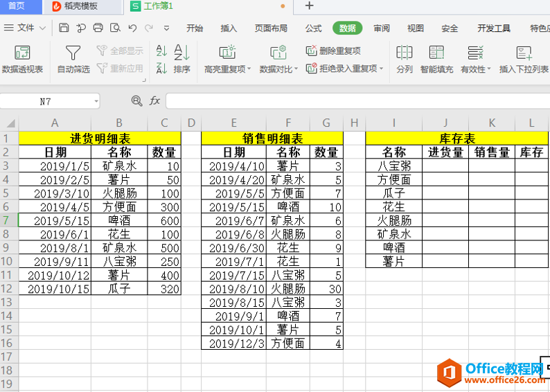Switch to the 开发工具 ribbon tab
Screen dimensions: 550x392
pos(493,28)
